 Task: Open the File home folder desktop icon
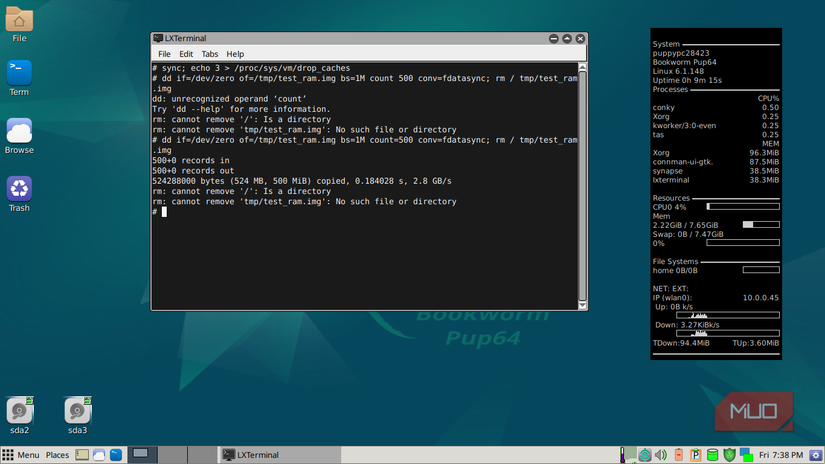coord(19,19)
